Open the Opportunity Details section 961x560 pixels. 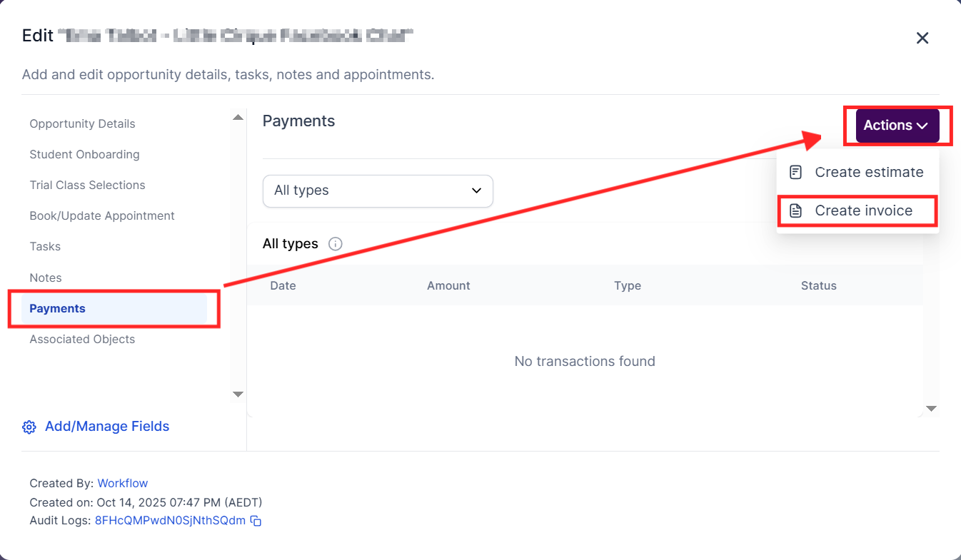pyautogui.click(x=82, y=123)
